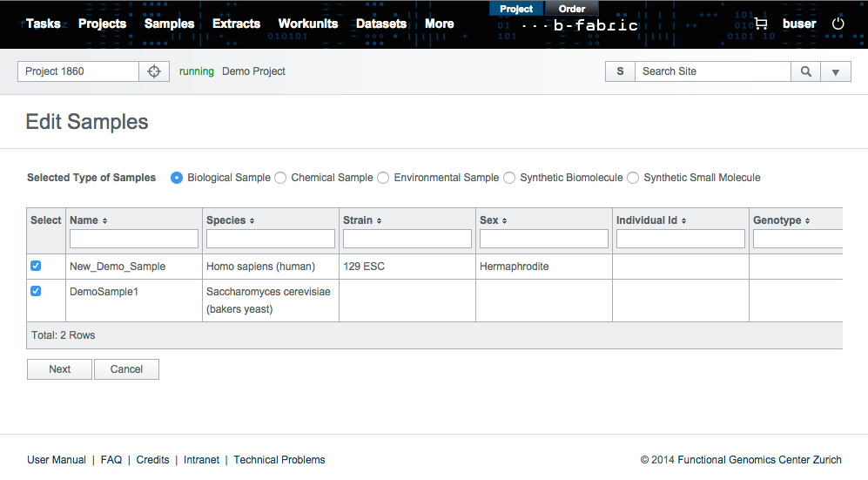
Task: Click the Demo Project name
Action: click(253, 71)
